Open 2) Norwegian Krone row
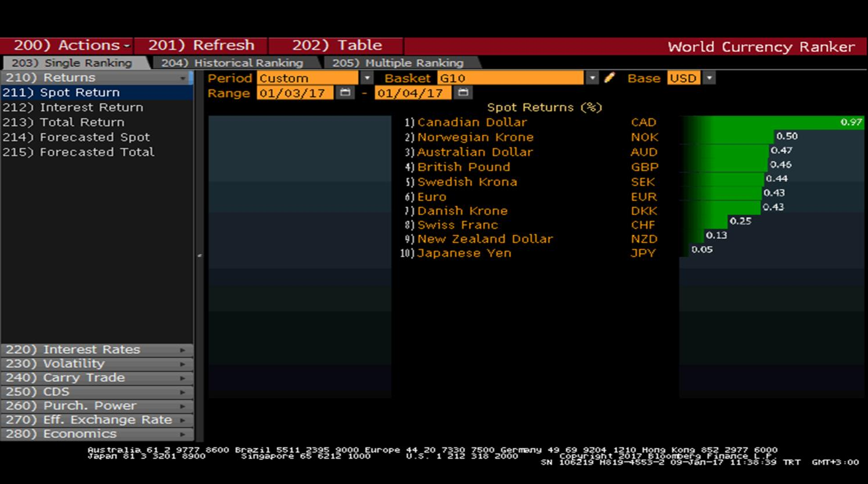868x484 pixels. point(469,138)
